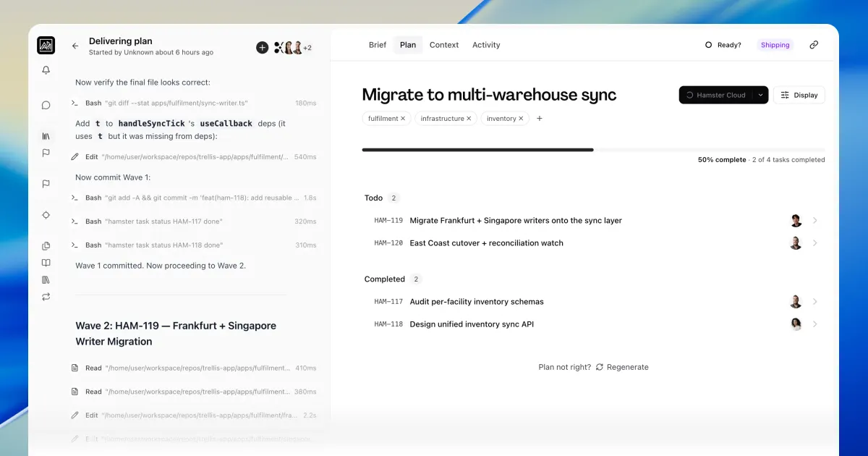Click Bash step 'hamster task status HAM-117 done'

click(x=193, y=221)
